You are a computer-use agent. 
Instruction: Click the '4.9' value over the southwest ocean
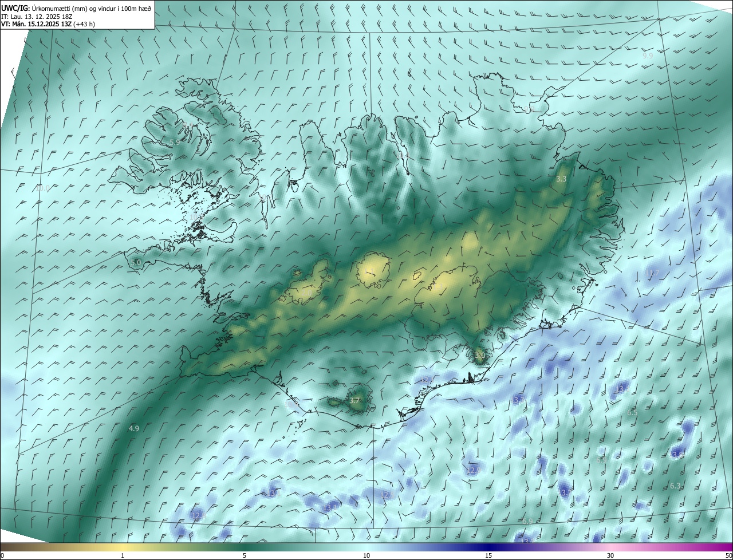tap(134, 428)
